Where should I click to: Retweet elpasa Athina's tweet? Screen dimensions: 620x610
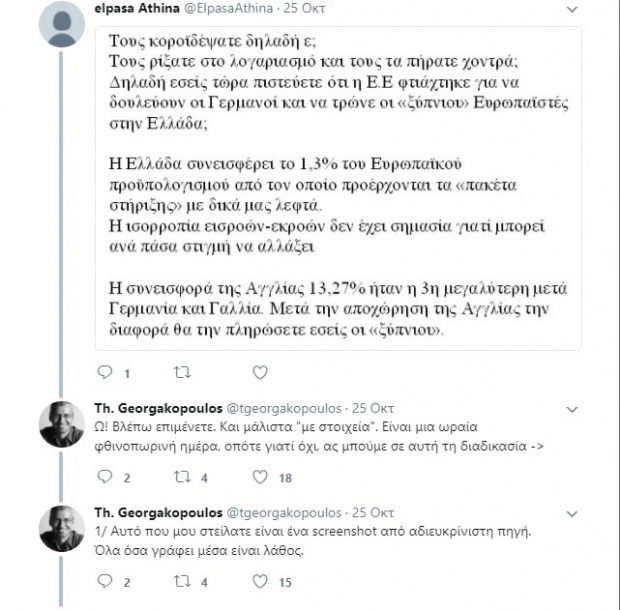pyautogui.click(x=182, y=373)
